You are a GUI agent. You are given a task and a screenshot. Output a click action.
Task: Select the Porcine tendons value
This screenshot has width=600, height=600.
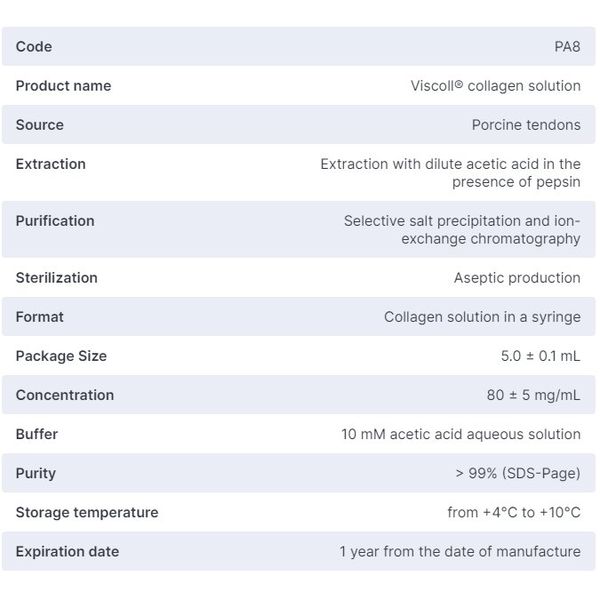[x=526, y=125]
